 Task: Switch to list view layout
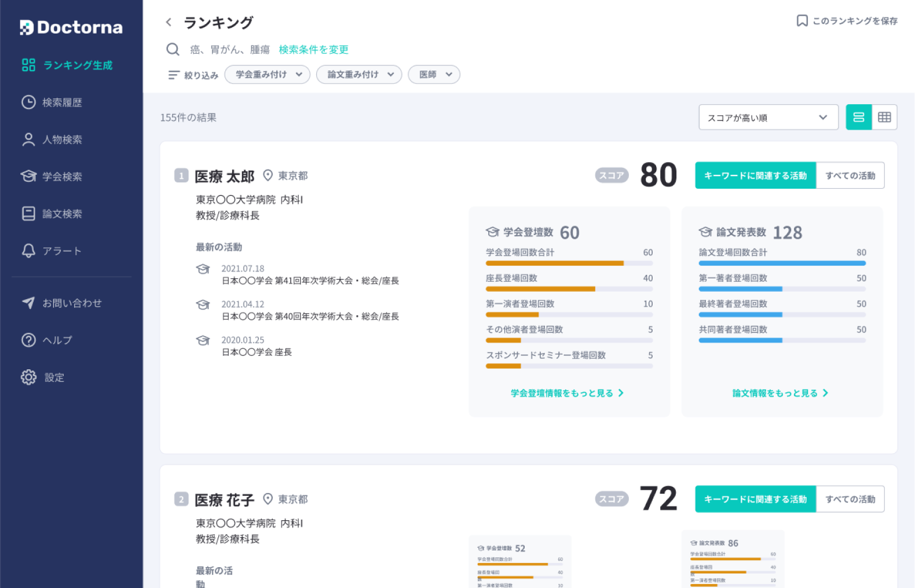coord(859,117)
